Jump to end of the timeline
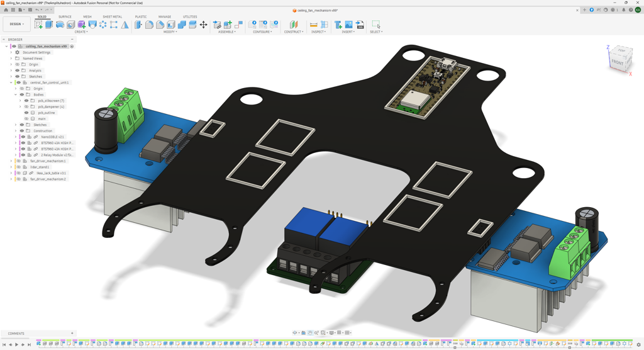This screenshot has height=350, width=644. (x=29, y=345)
